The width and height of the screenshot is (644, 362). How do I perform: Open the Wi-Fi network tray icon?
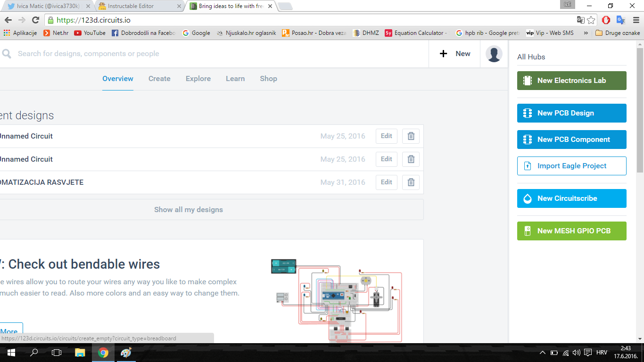tap(565, 353)
